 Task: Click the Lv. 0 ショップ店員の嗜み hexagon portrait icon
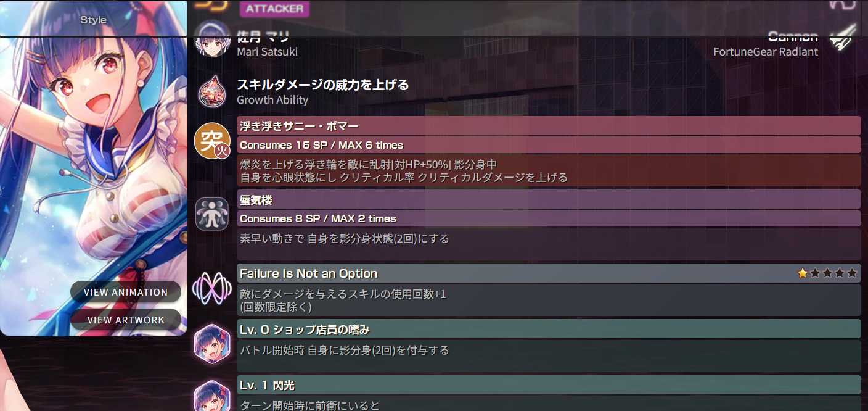point(212,343)
